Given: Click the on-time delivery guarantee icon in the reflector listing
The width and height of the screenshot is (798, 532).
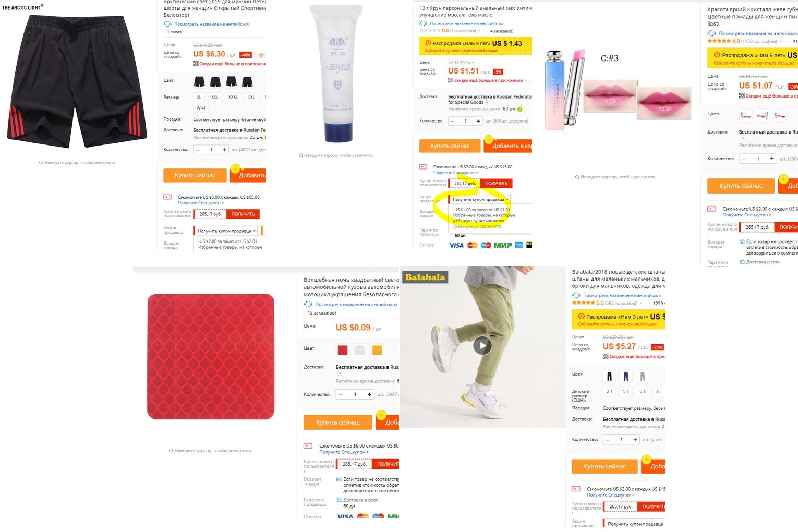Looking at the screenshot, I should 339,500.
